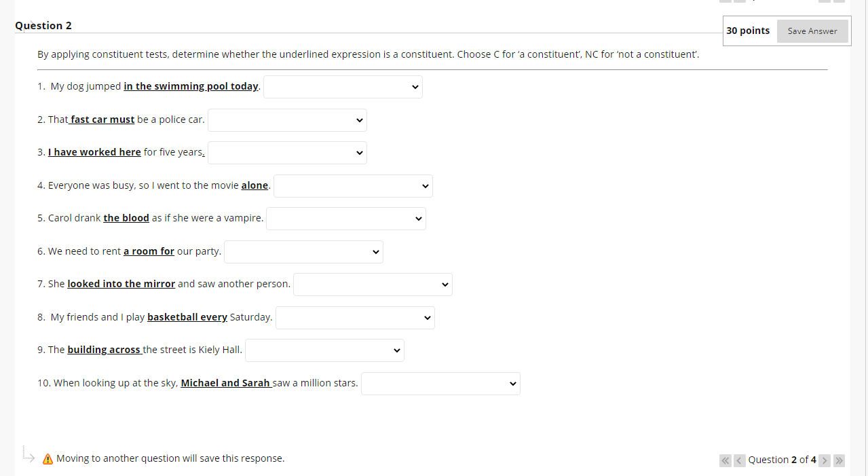Image resolution: width=868 pixels, height=476 pixels.
Task: Click the warning triangle icon near save notice
Action: click(48, 459)
